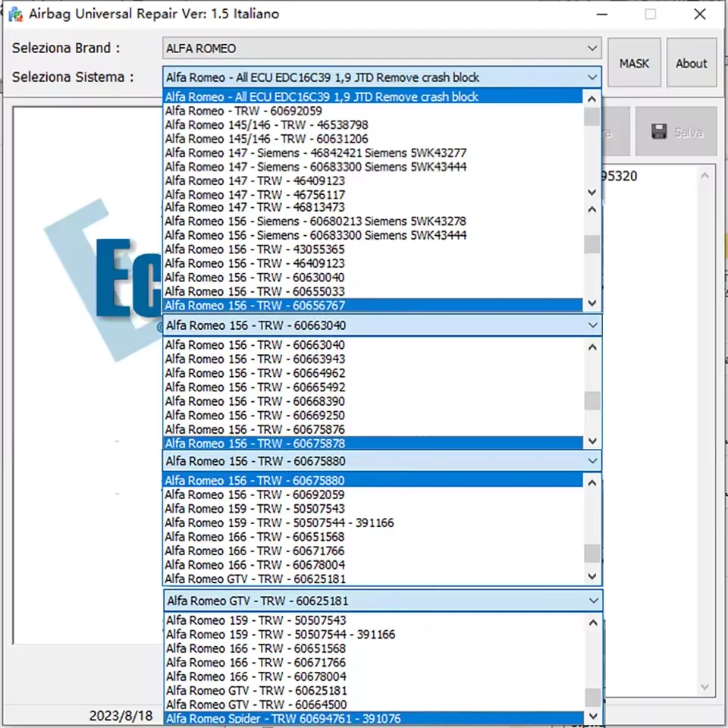This screenshot has height=728, width=728.
Task: Select Alfa Romeo 156 - TRW - 60664962
Action: (373, 373)
